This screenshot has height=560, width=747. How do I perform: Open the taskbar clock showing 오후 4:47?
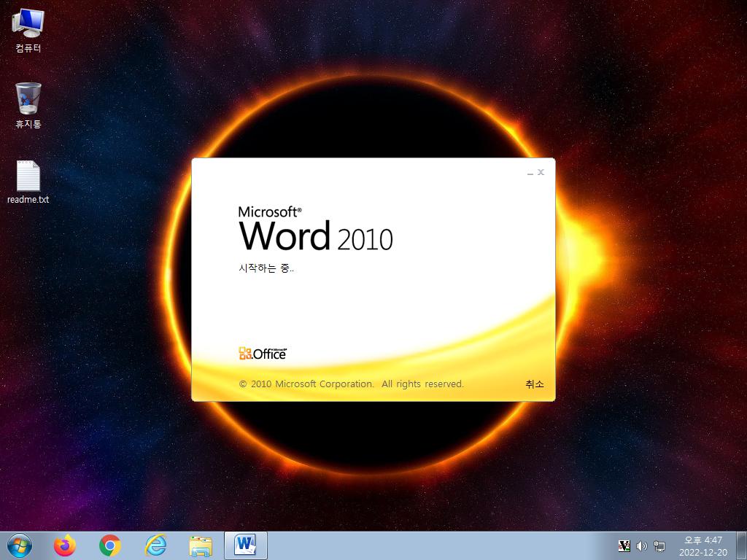pos(703,546)
